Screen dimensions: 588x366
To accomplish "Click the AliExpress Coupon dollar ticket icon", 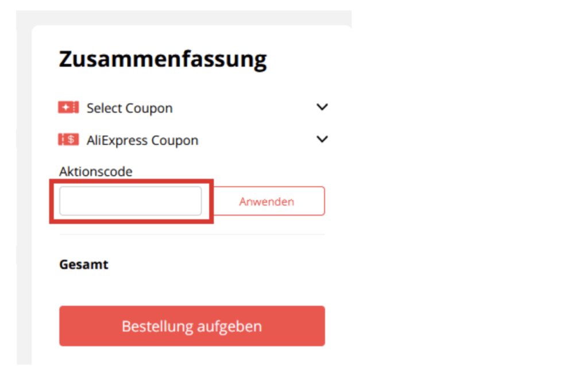I will click(x=68, y=140).
